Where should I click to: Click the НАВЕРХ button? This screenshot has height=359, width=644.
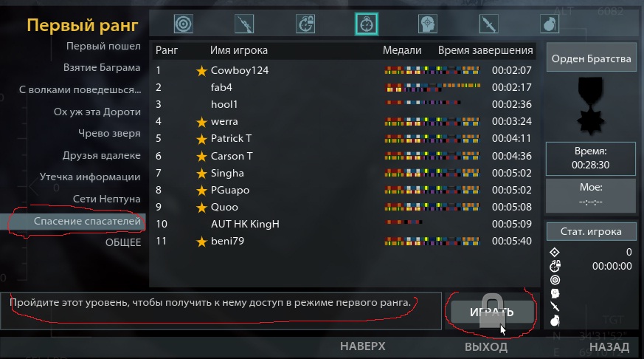click(x=363, y=346)
